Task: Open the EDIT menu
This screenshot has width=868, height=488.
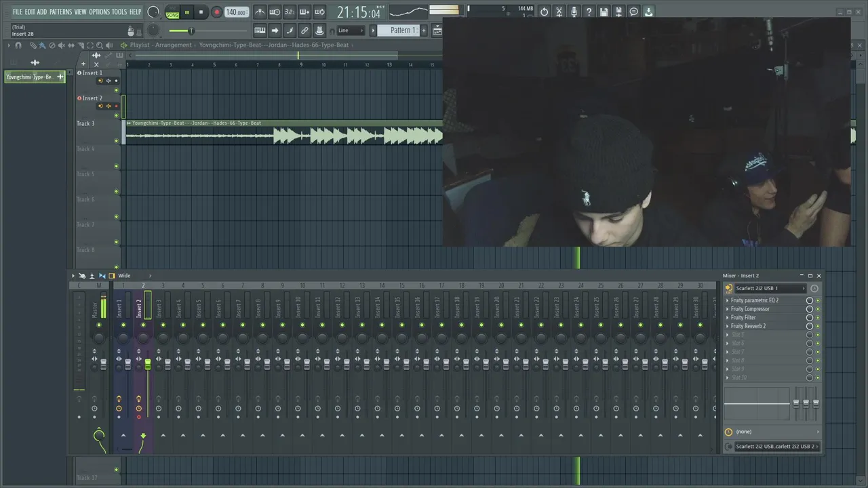Action: [30, 12]
